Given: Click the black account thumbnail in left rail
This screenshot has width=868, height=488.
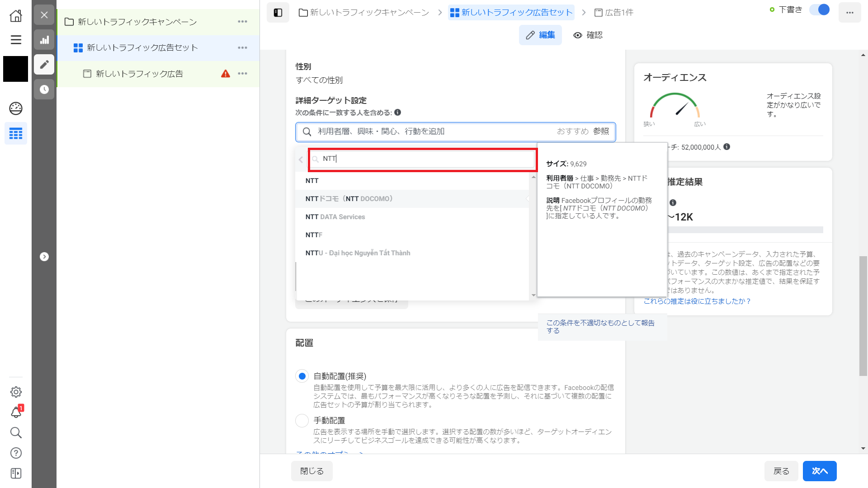Looking at the screenshot, I should 16,69.
